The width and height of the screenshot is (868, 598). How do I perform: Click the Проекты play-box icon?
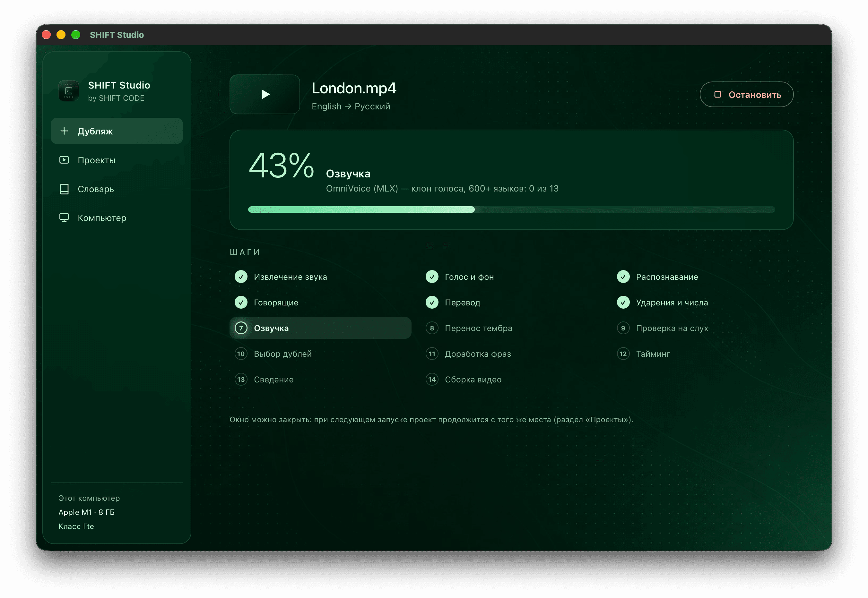click(x=64, y=160)
